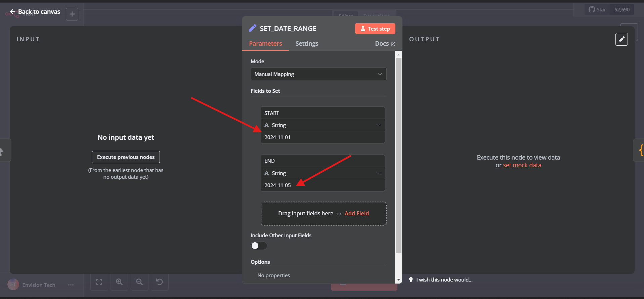The width and height of the screenshot is (644, 299).
Task: Select the Parameters tab
Action: click(x=265, y=44)
